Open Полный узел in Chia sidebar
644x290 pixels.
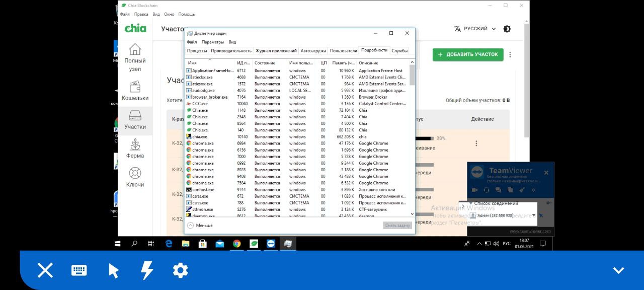click(135, 58)
